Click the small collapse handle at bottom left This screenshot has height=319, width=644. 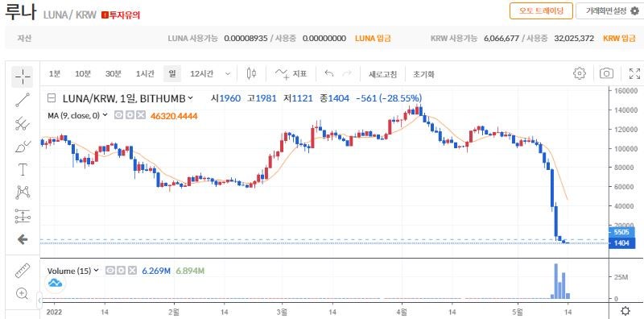(39, 300)
